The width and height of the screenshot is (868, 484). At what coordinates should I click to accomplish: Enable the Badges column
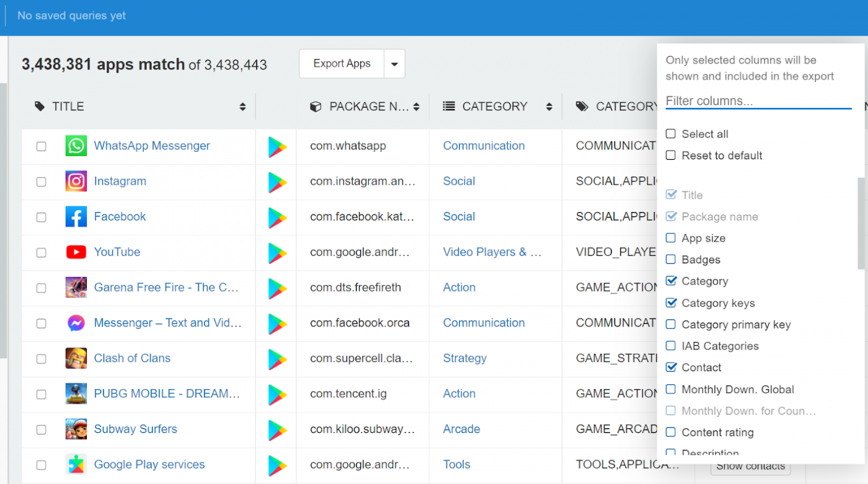(x=671, y=260)
